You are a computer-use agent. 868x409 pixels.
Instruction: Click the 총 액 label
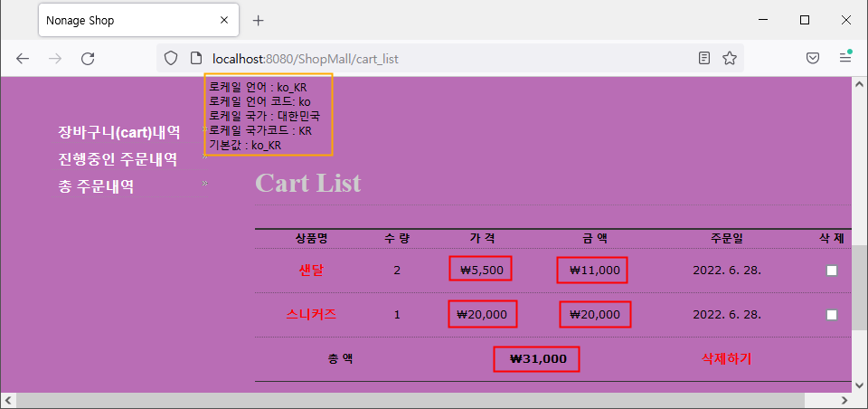pyautogui.click(x=341, y=358)
